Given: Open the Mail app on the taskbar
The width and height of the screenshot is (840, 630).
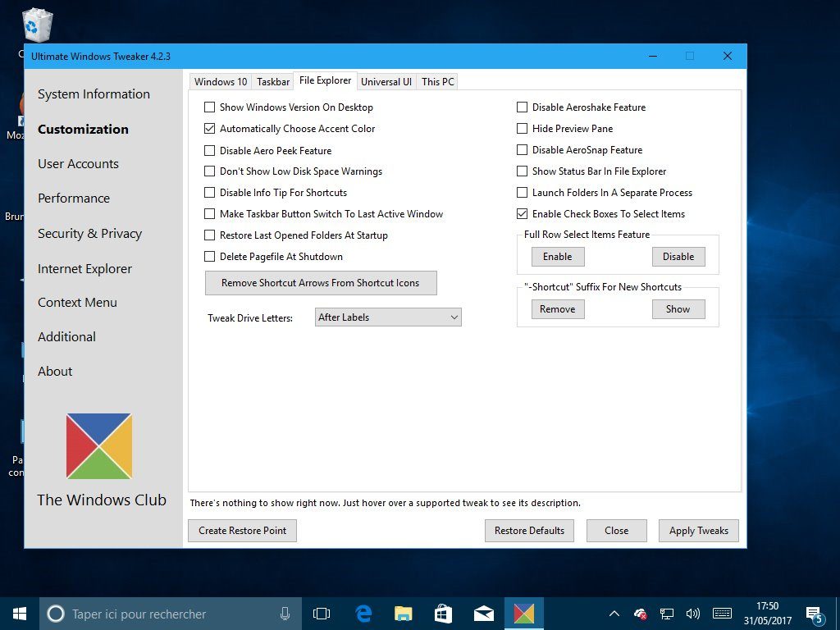Looking at the screenshot, I should (484, 614).
